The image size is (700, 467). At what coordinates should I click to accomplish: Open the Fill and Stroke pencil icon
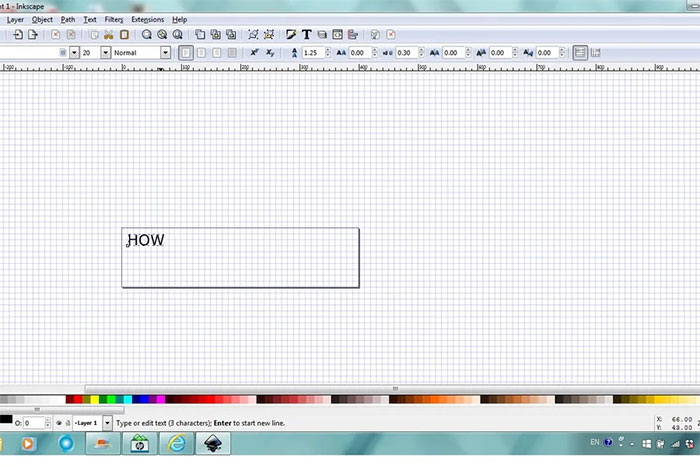coord(290,34)
